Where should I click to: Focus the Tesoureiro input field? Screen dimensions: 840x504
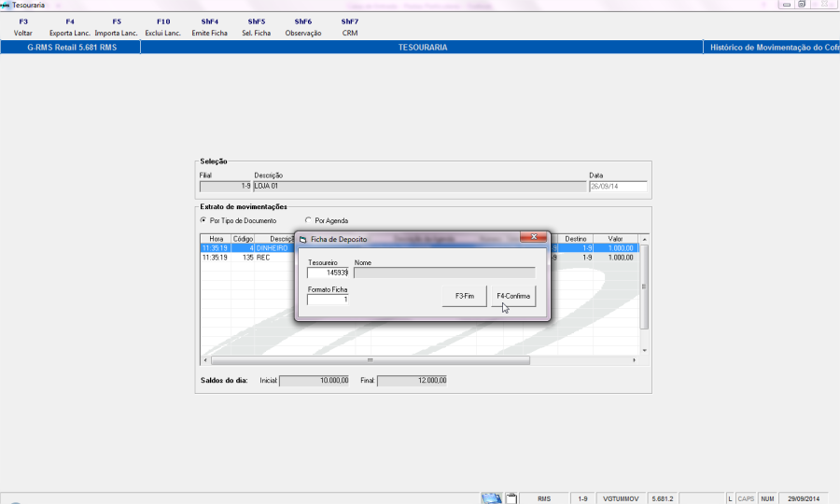click(x=328, y=273)
